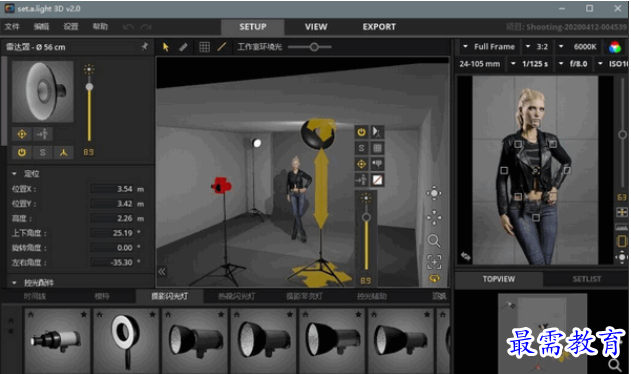Open the color wheel white balance icon
The width and height of the screenshot is (631, 374).
[615, 47]
